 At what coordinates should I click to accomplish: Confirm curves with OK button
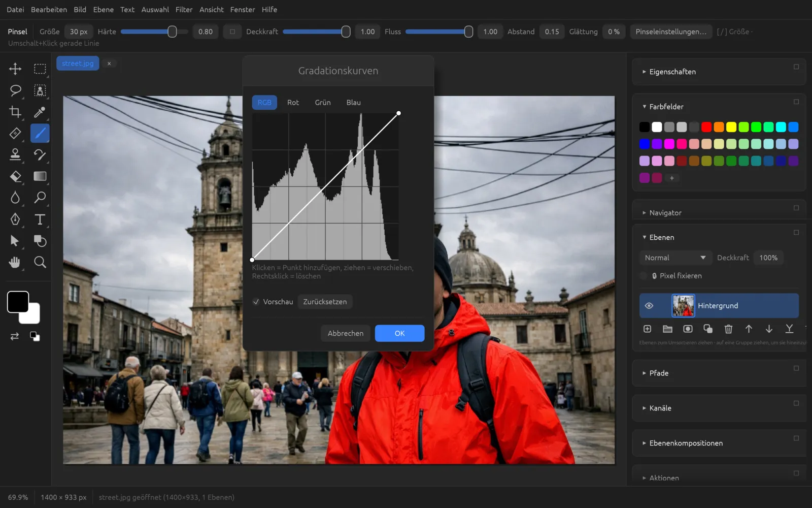coord(399,333)
